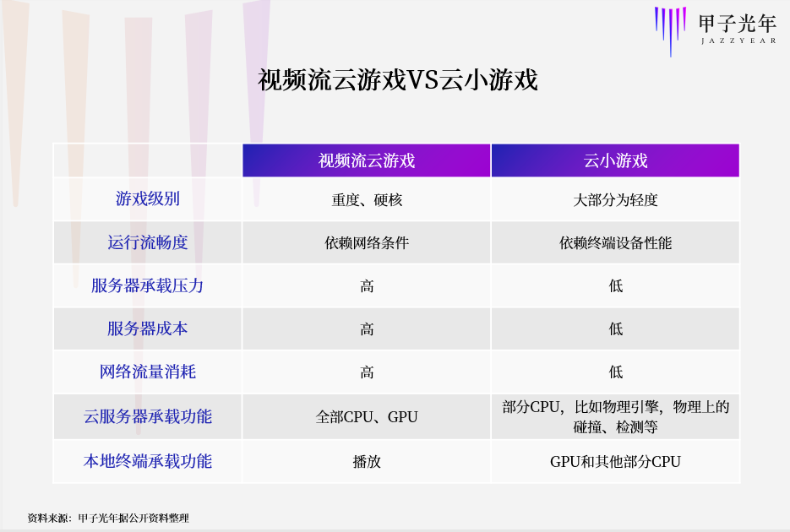
Task: Click the 本地终端承载功能 row label
Action: [x=146, y=461]
